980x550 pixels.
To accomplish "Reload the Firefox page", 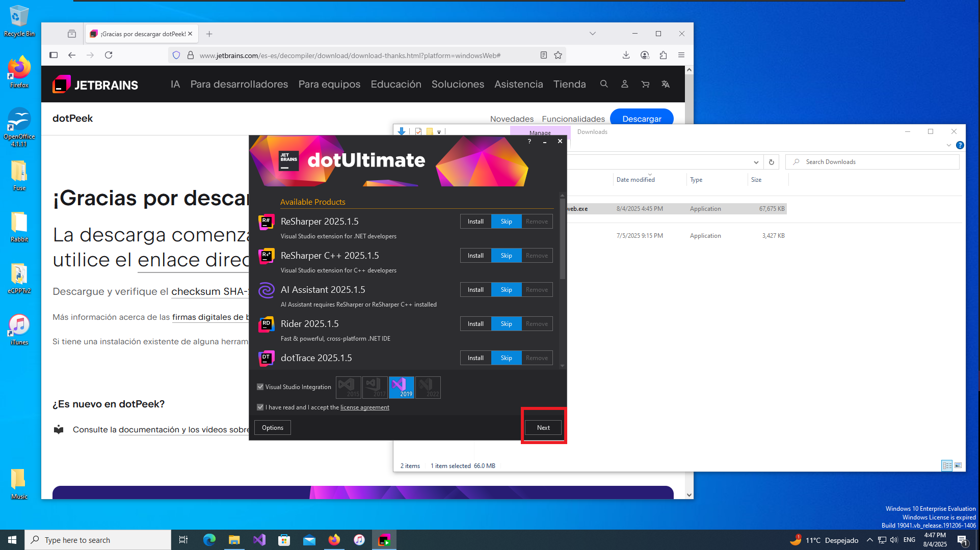I will click(109, 55).
